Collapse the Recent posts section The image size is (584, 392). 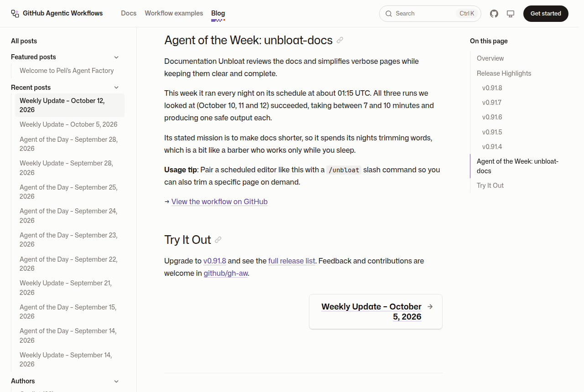[116, 88]
